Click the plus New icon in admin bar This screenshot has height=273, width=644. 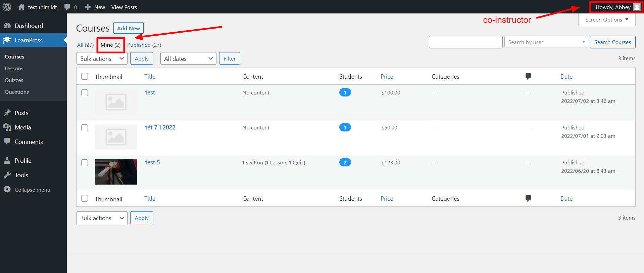click(88, 7)
